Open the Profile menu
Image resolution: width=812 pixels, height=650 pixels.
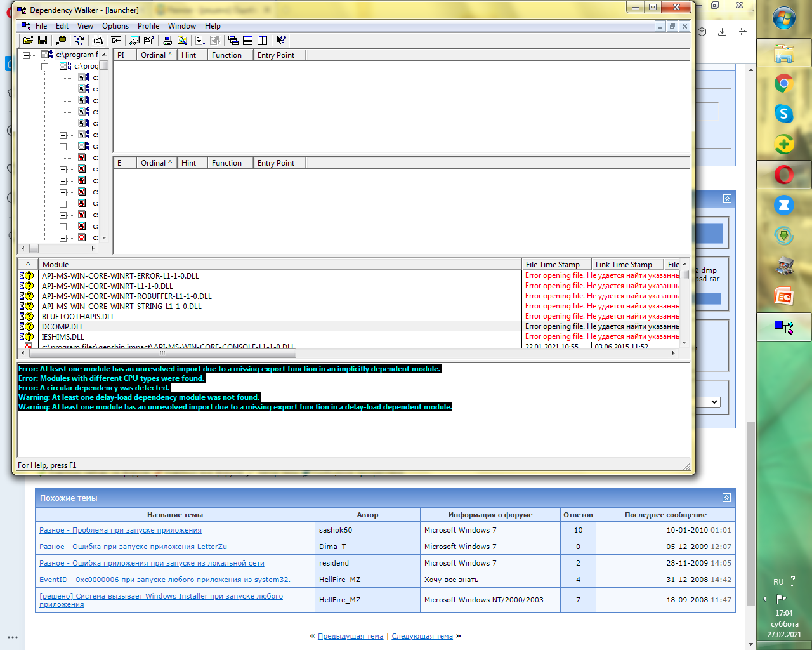click(148, 26)
